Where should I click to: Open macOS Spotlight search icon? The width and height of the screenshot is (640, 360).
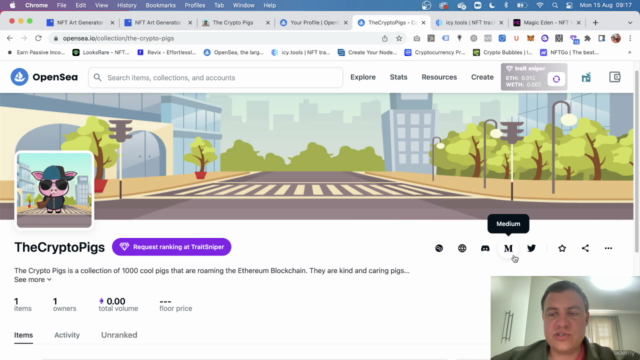tap(555, 5)
